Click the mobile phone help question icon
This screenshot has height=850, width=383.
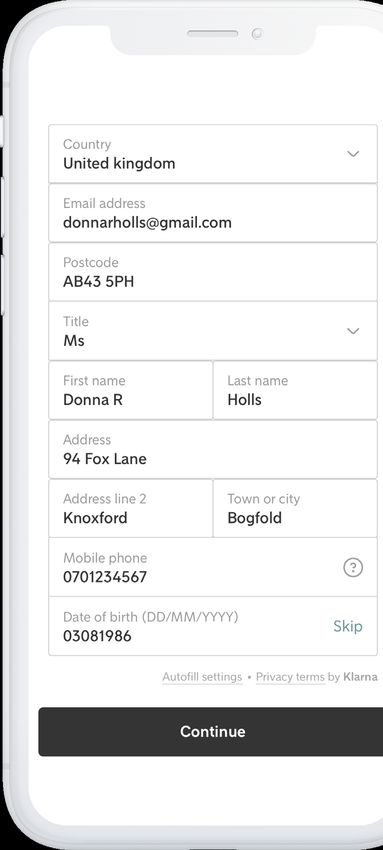pos(353,568)
